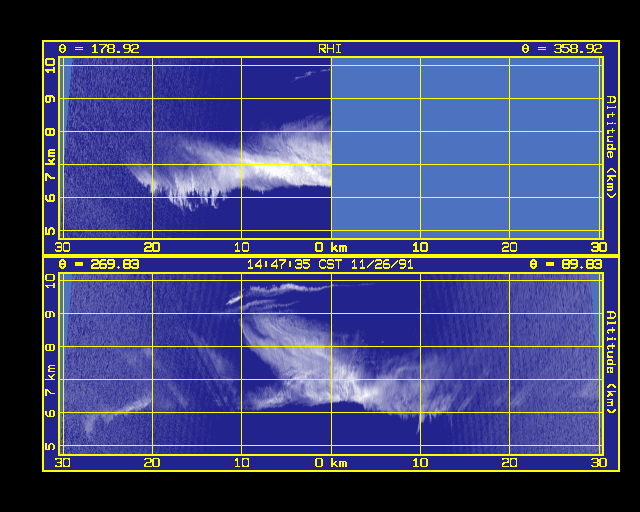The width and height of the screenshot is (640, 512).
Task: Select the 7 km altitude tick on upper panel
Action: [50, 165]
